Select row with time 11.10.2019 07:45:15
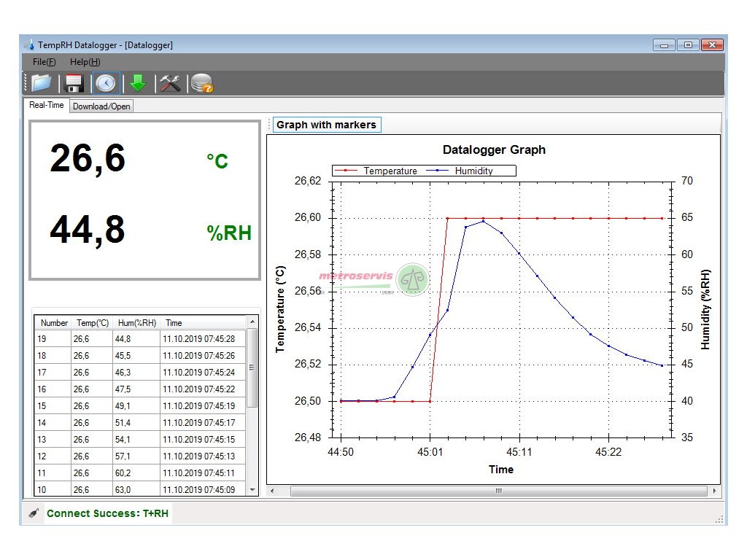The height and width of the screenshot is (560, 747). (x=140, y=440)
